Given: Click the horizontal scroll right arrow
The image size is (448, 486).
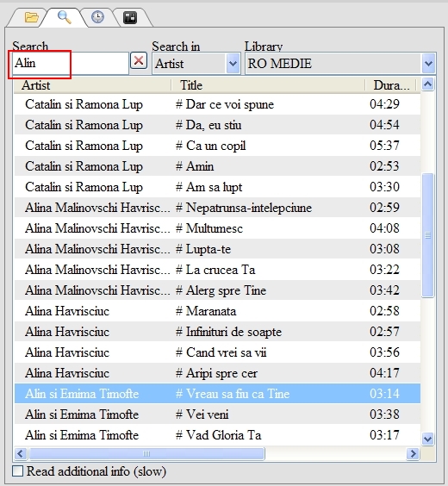Looking at the screenshot, I should 413,453.
